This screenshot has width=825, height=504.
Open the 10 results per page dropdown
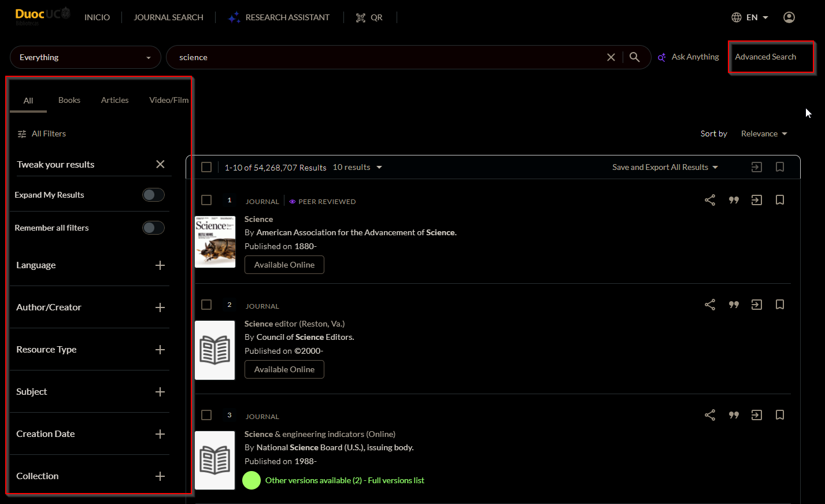click(x=357, y=167)
